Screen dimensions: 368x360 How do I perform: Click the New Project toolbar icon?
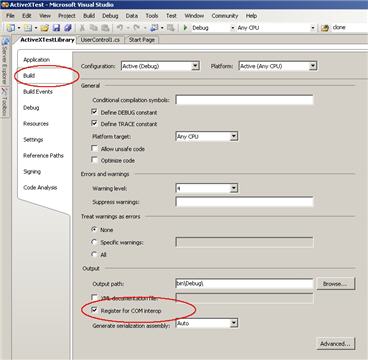coord(10,28)
